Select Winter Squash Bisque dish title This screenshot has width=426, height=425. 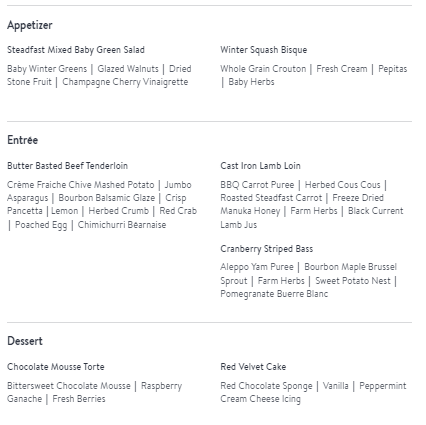click(x=264, y=50)
